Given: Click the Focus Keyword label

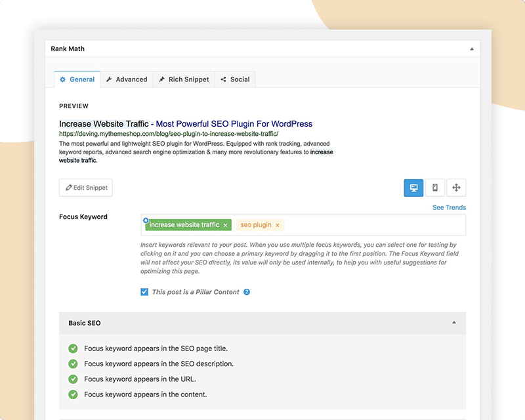Looking at the screenshot, I should pyautogui.click(x=83, y=217).
